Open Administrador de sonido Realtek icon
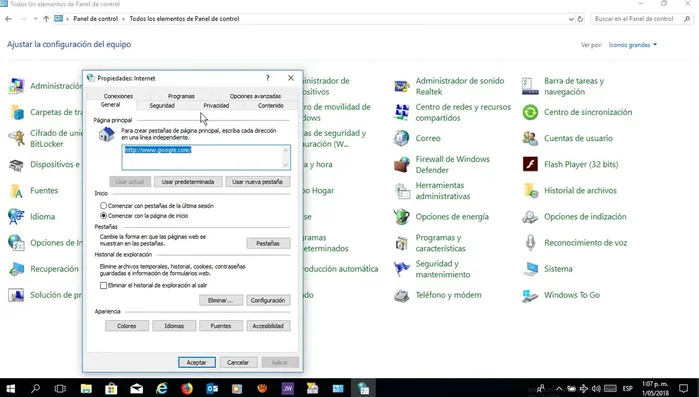Image resolution: width=699 pixels, height=397 pixels. [x=402, y=86]
